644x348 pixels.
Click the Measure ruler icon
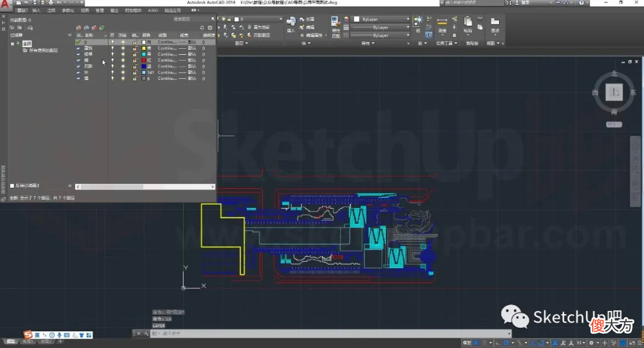coord(442,22)
